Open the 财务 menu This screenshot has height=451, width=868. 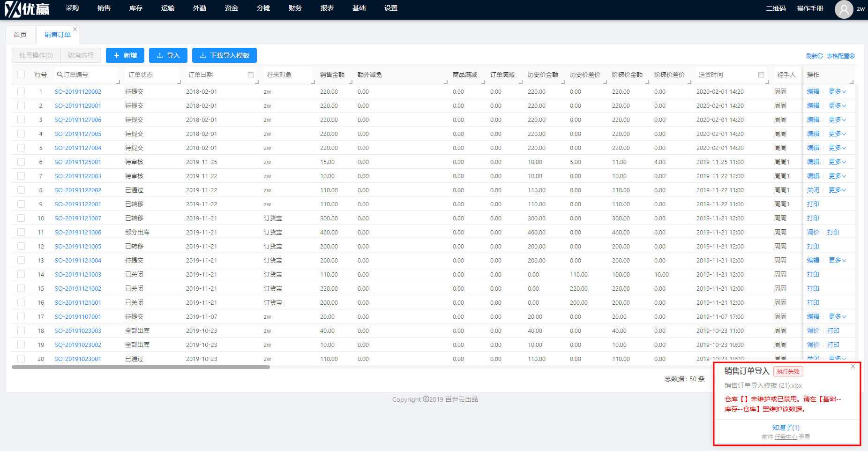(295, 8)
